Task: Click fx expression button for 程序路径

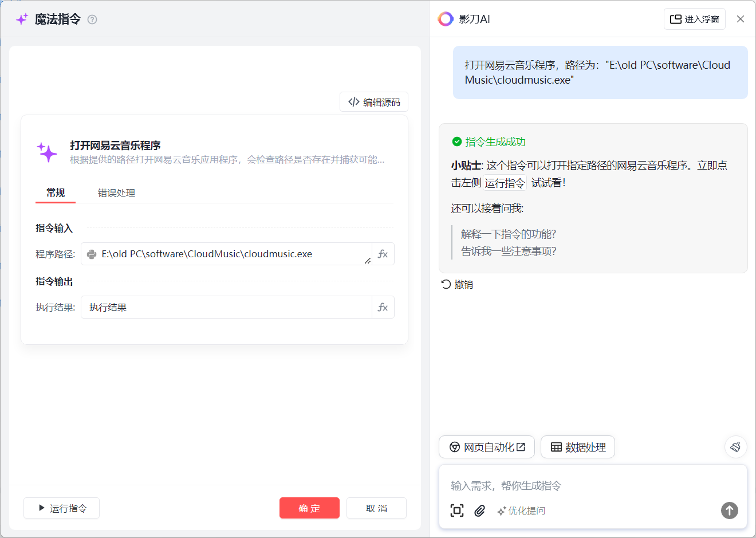Action: [383, 254]
